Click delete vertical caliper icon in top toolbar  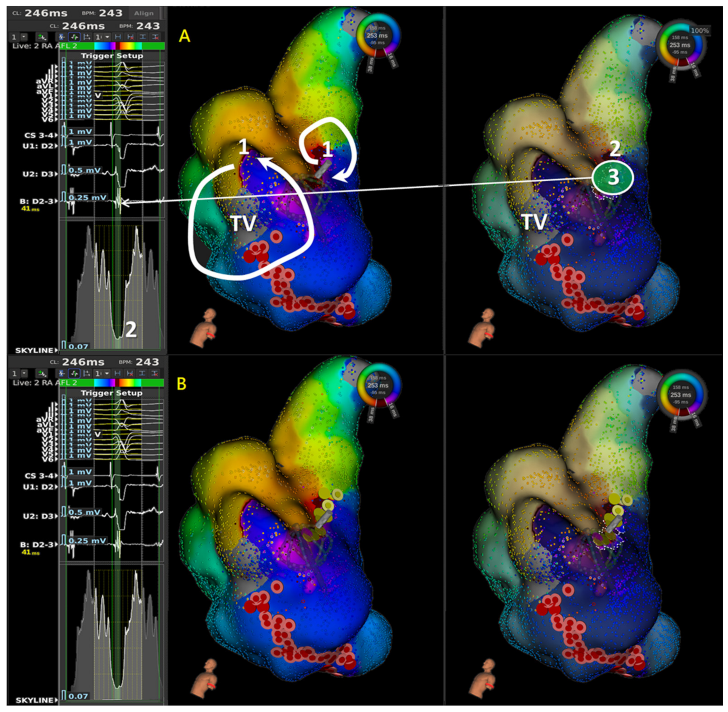[156, 37]
